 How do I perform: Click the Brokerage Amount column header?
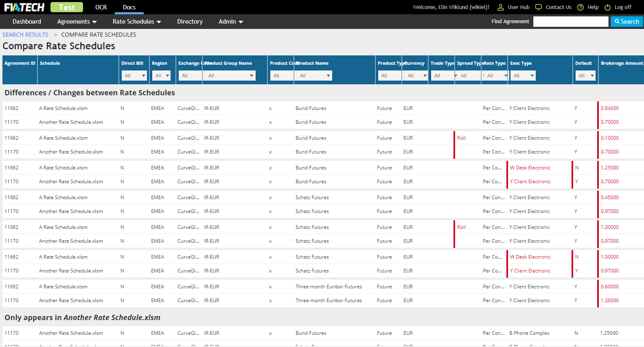(x=622, y=63)
